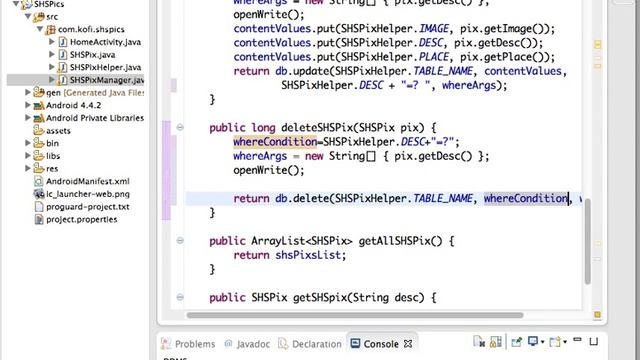Click shsPixsList in return statement
Viewport: 640px width, 360px height.
[308, 255]
